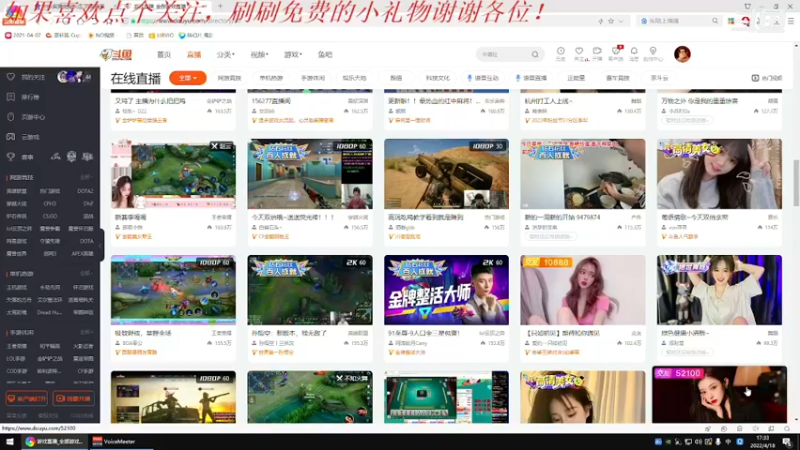Open the 金牌整活大师 stream thumbnail

446,290
